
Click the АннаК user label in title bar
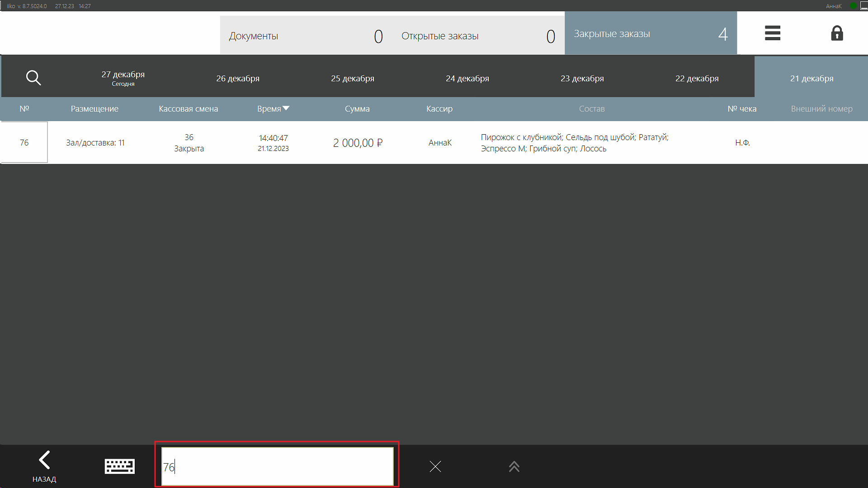click(x=833, y=6)
